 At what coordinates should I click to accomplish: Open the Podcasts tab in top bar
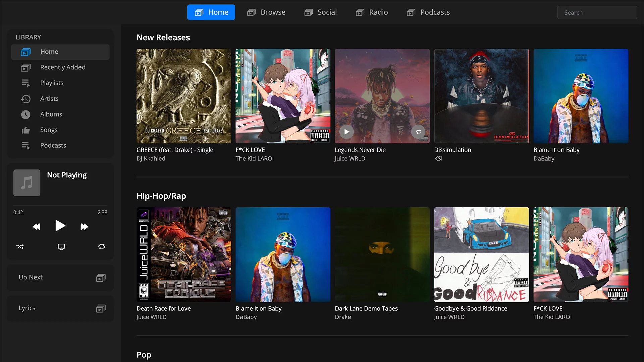tap(428, 12)
